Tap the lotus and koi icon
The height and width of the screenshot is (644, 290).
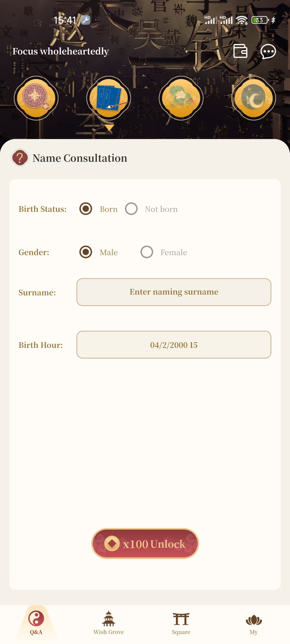tap(181, 98)
